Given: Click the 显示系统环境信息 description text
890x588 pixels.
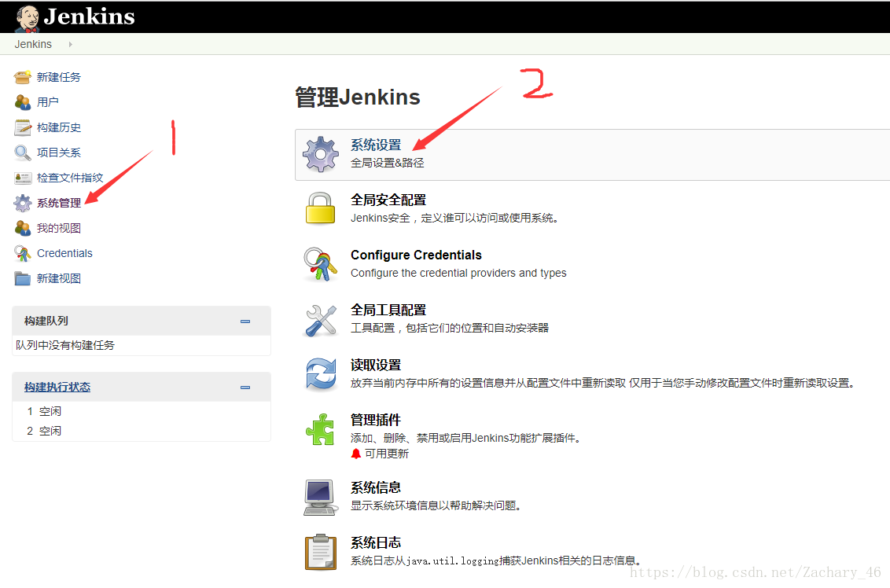Looking at the screenshot, I should 436,505.
